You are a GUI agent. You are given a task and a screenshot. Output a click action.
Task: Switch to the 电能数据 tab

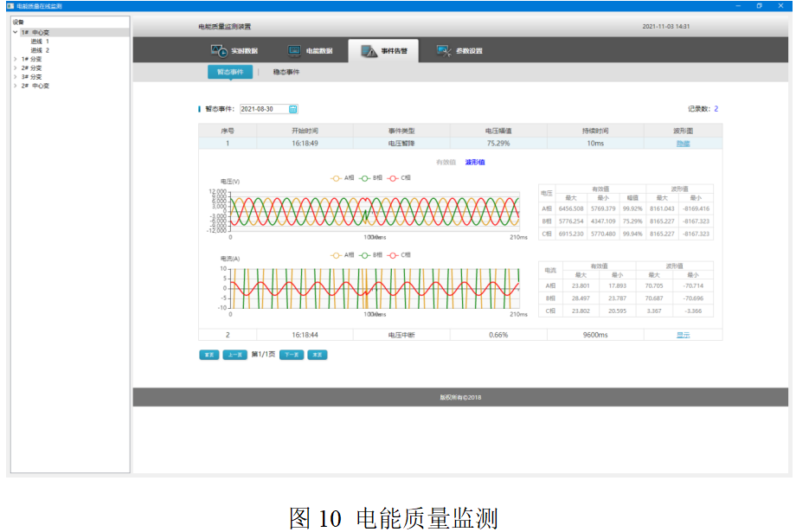point(310,51)
